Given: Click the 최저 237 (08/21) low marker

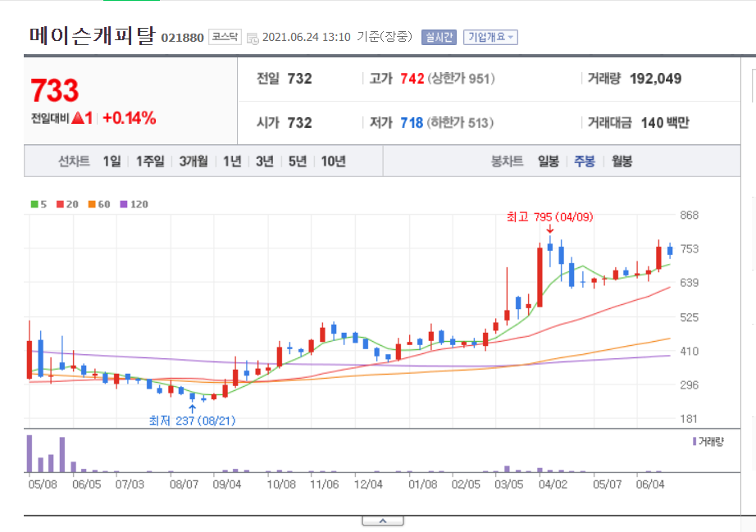Looking at the screenshot, I should pyautogui.click(x=192, y=421).
